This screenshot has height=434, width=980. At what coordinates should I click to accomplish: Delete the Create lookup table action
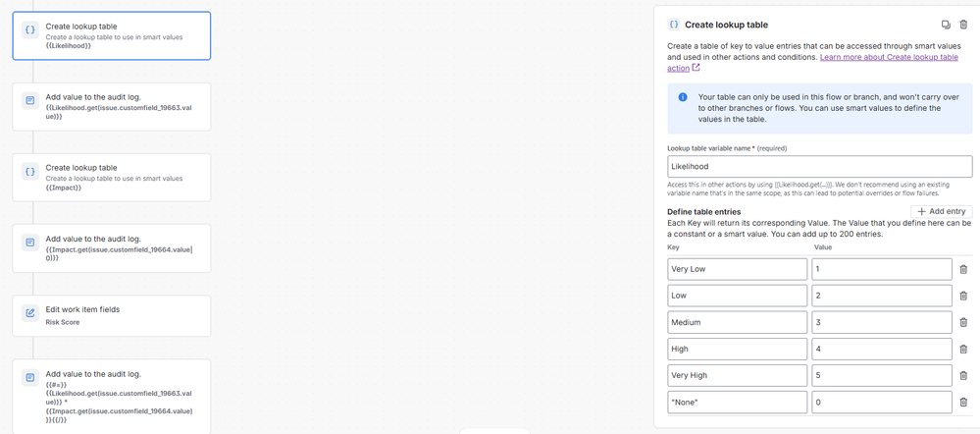[963, 25]
